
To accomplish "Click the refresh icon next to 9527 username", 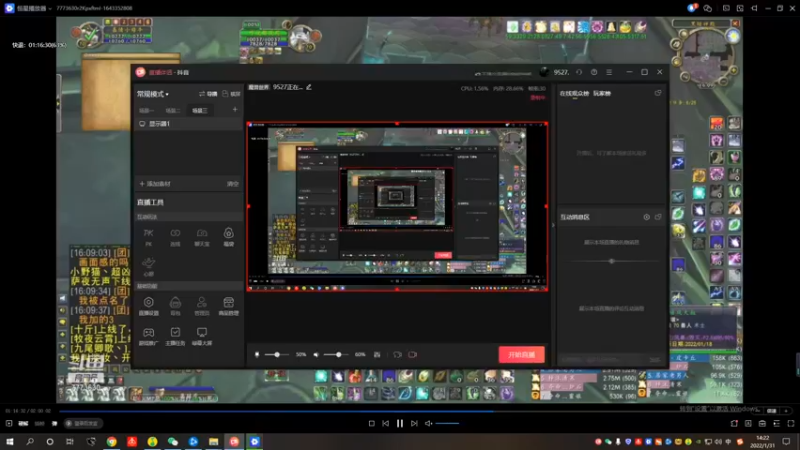I will click(579, 72).
